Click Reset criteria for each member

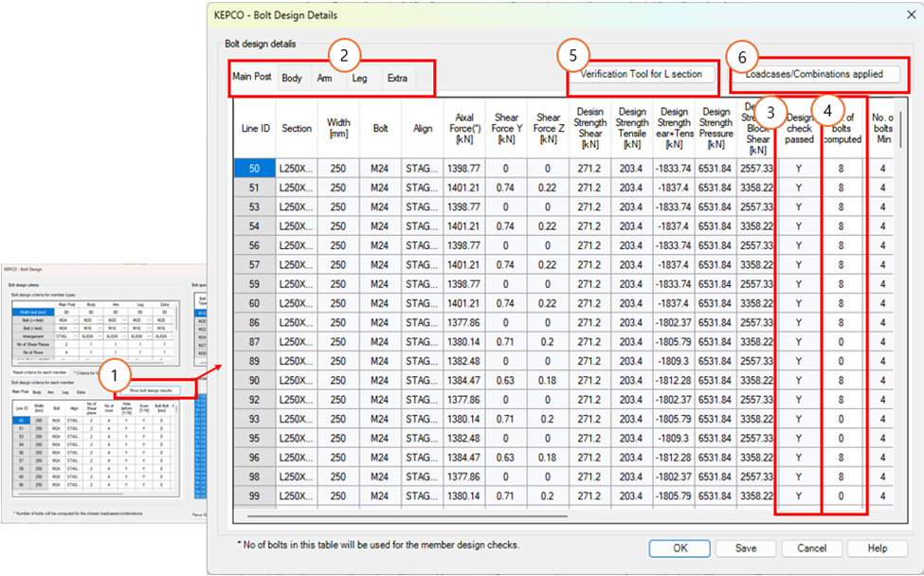click(40, 374)
